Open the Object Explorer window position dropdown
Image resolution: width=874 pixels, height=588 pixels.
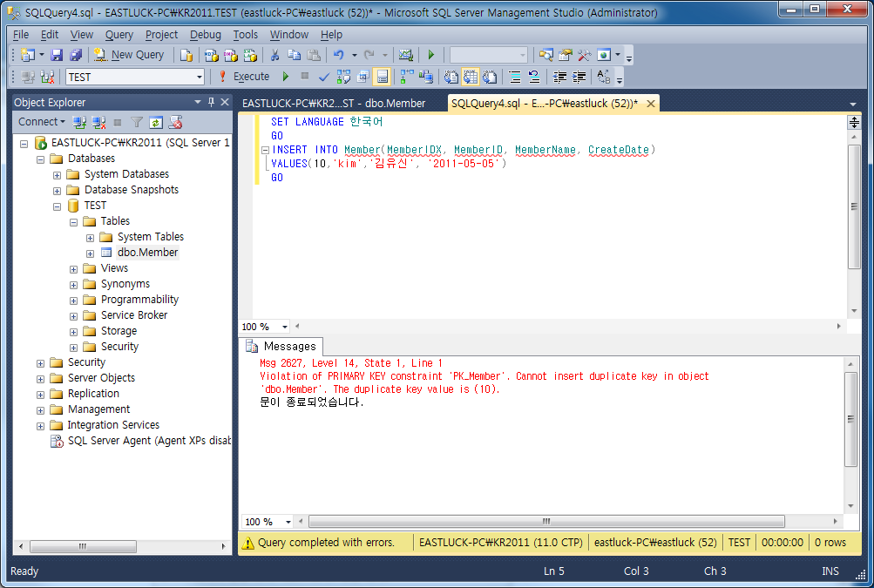[197, 102]
